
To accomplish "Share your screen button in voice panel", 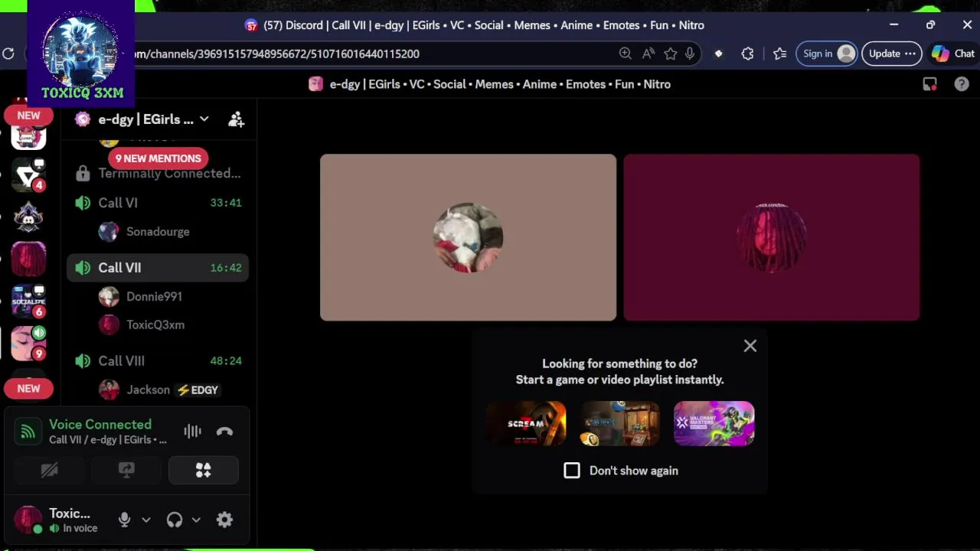I will 126,470.
